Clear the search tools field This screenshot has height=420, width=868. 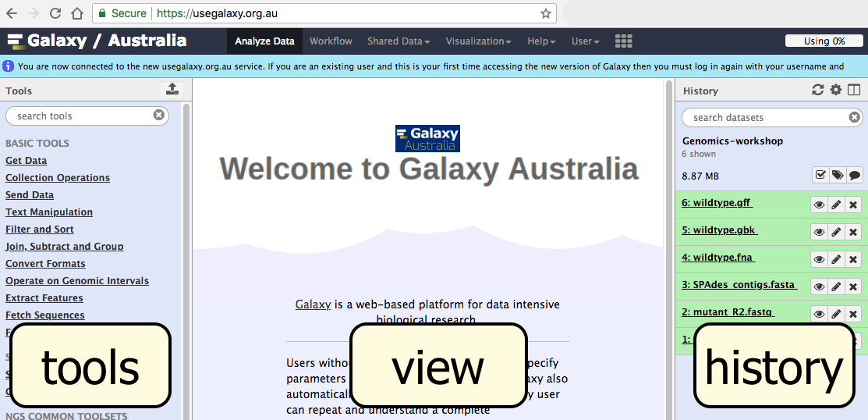coord(159,116)
